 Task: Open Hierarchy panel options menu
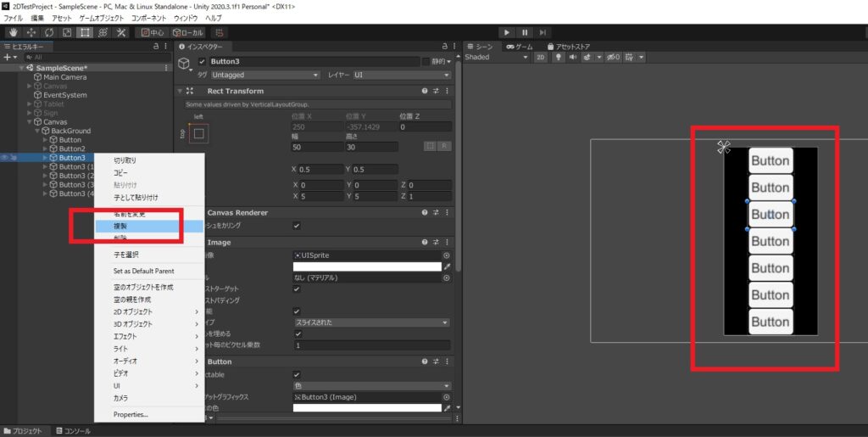[166, 47]
